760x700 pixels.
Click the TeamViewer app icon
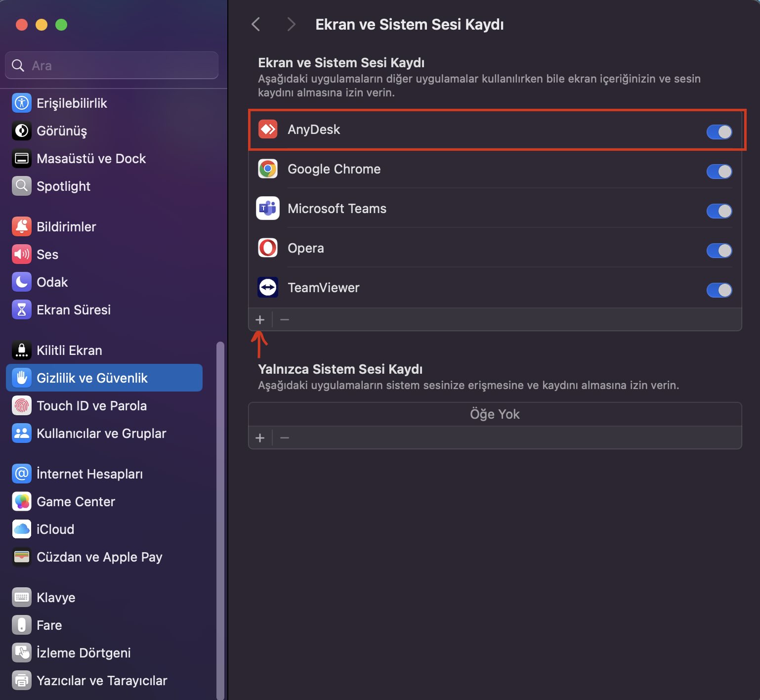tap(268, 288)
